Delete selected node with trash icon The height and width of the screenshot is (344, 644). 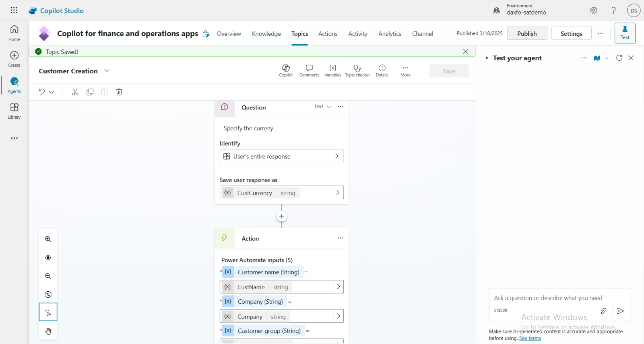click(x=119, y=92)
